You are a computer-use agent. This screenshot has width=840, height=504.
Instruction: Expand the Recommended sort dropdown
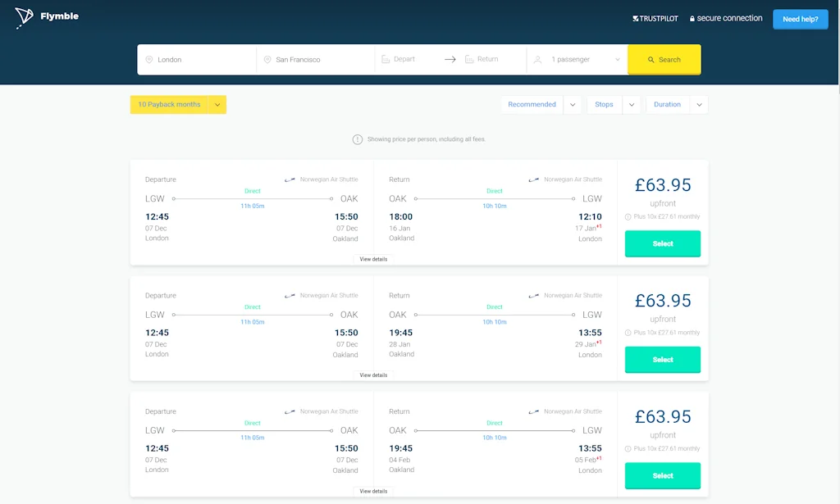[573, 105]
